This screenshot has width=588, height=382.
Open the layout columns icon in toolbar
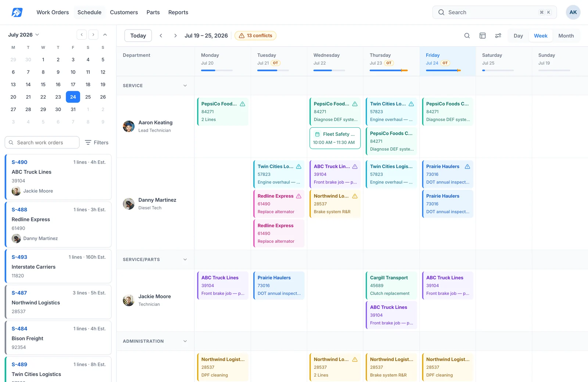[483, 36]
